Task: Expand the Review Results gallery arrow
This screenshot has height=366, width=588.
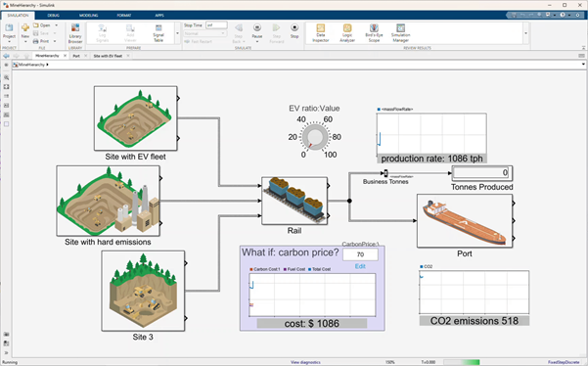Action: pos(525,33)
